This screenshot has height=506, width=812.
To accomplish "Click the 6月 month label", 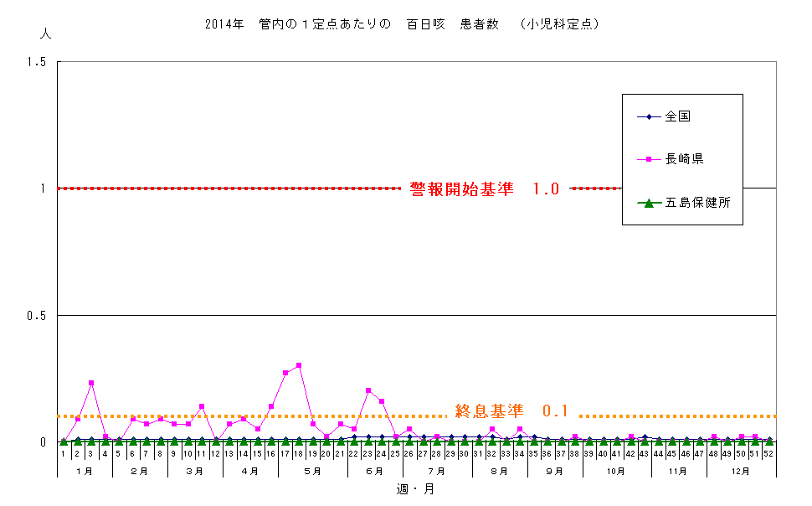I will coord(375,472).
